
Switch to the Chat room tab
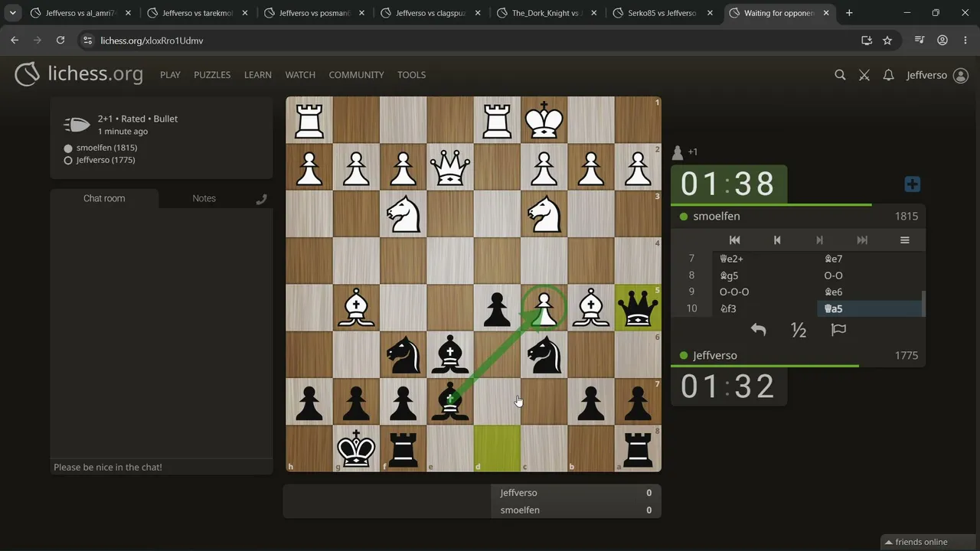(x=104, y=198)
